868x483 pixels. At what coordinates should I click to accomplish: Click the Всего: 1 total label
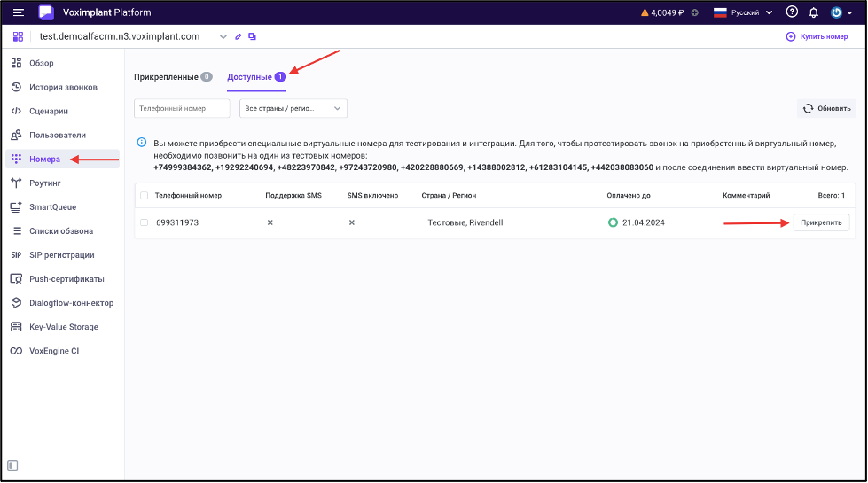832,195
